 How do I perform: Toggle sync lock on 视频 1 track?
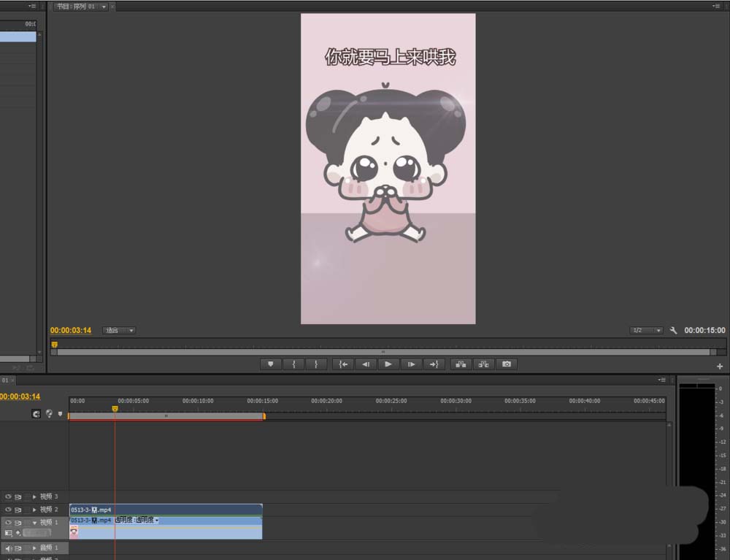coord(18,523)
